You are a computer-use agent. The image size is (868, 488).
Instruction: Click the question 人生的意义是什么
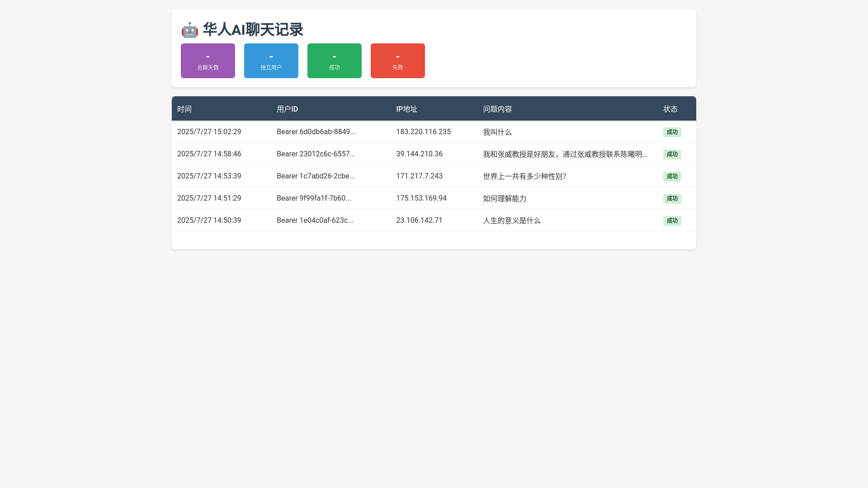[512, 221]
